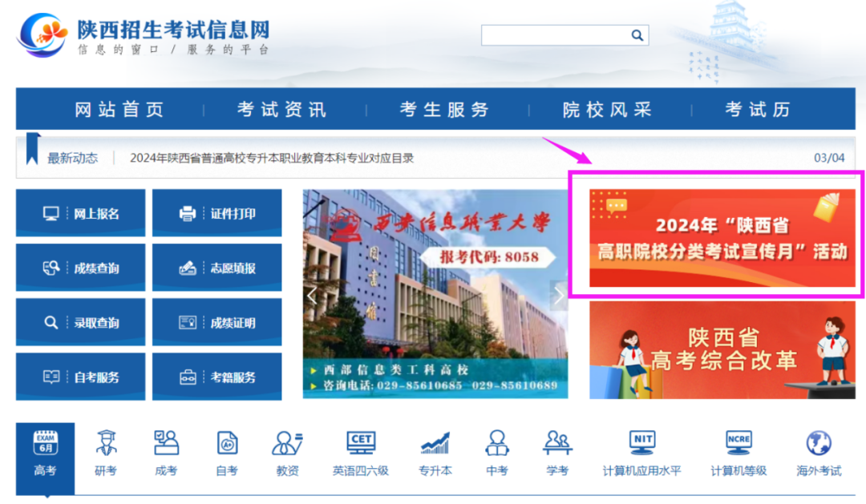
Task: Open 院校风采 navigation menu item
Action: pos(607,110)
